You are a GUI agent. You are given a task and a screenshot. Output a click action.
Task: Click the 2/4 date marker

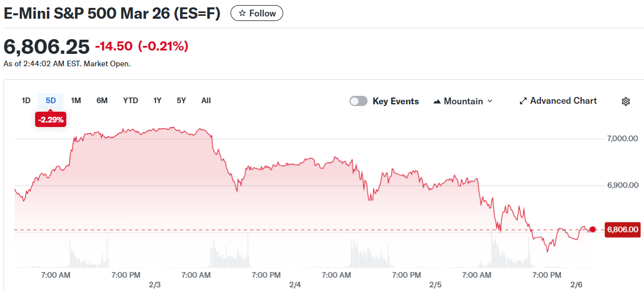[x=295, y=285]
